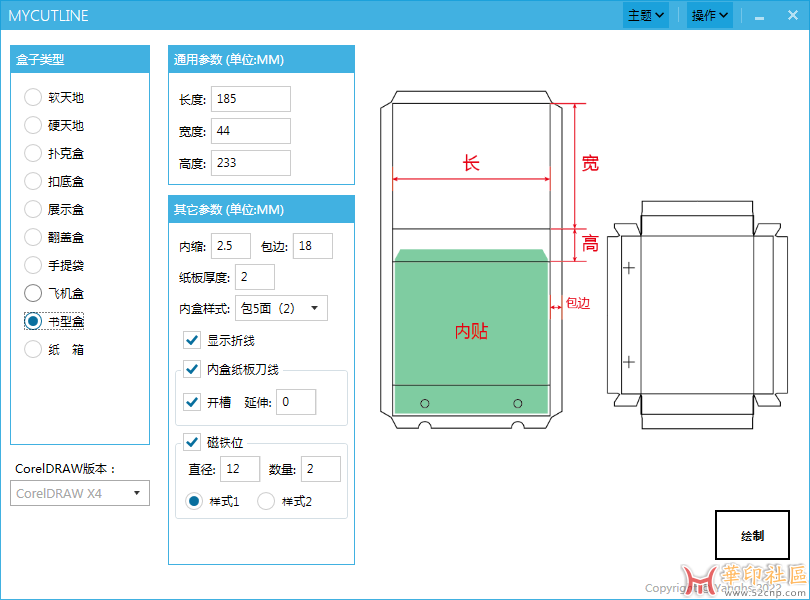Click the red 包边 label in preview
The image size is (810, 600).
click(x=578, y=303)
